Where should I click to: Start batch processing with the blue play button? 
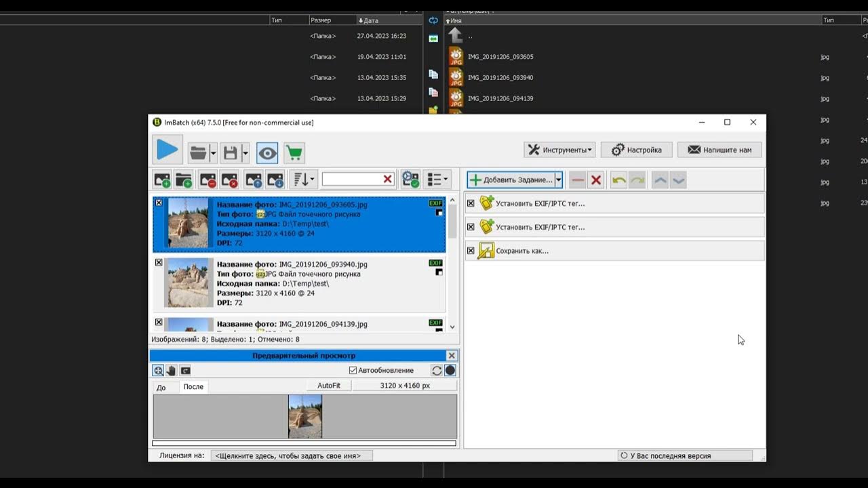(x=167, y=150)
